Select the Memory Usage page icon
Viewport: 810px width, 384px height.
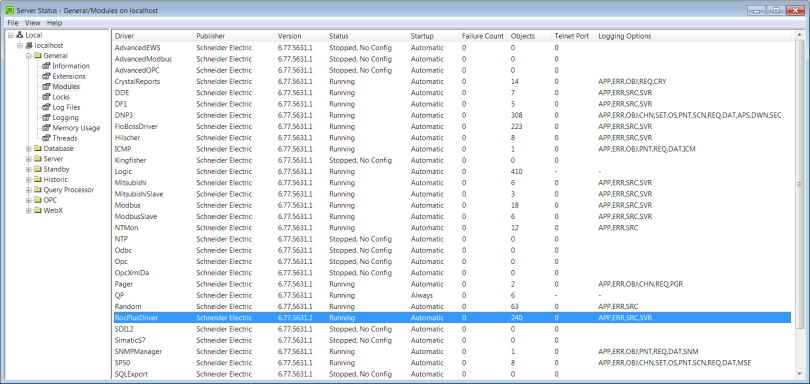coord(46,128)
